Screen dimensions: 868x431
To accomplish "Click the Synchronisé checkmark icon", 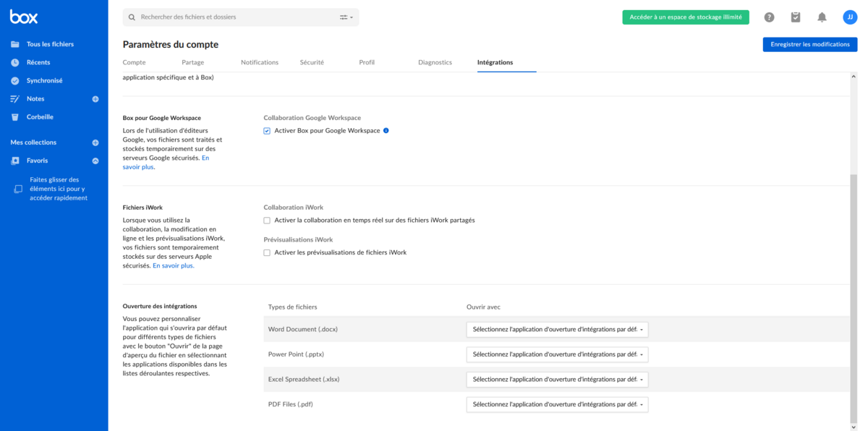I will click(15, 80).
